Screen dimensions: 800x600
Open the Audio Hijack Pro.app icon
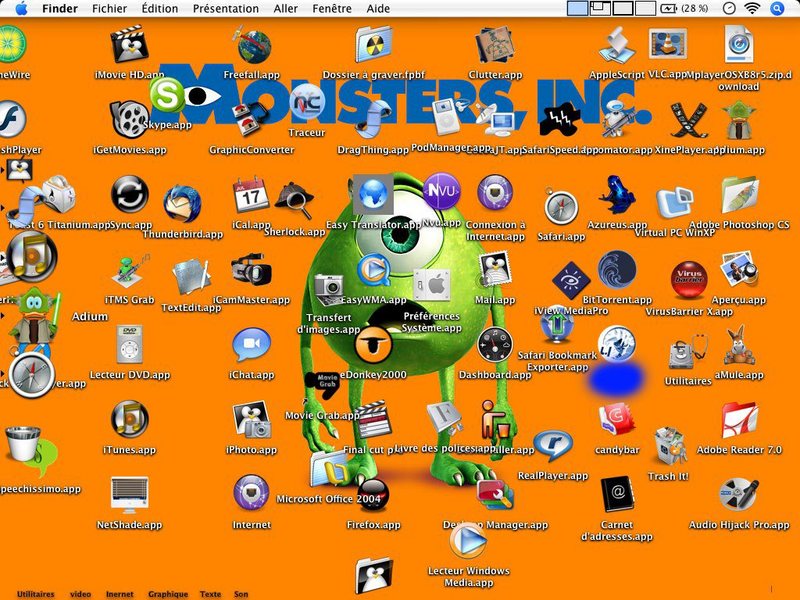click(739, 494)
